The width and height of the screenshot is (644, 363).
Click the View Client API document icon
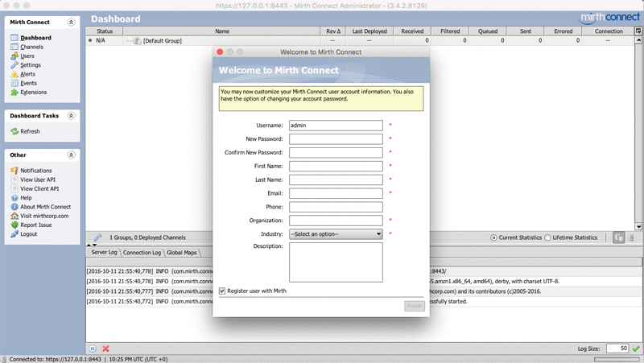pos(14,188)
